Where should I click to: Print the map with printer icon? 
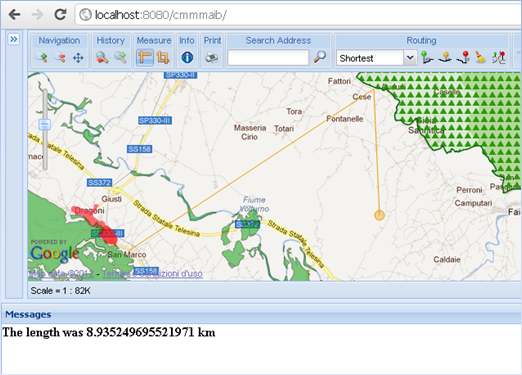[x=212, y=58]
